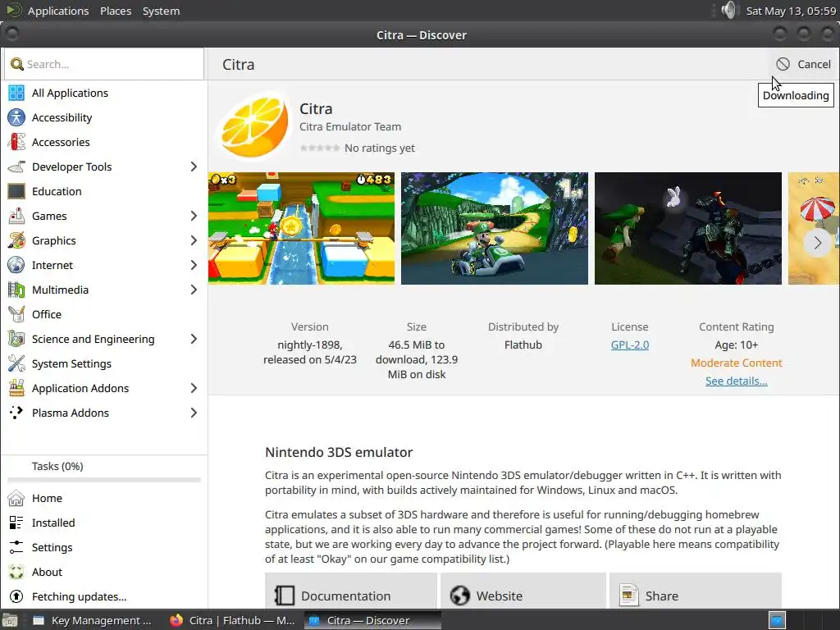The height and width of the screenshot is (630, 840).
Task: Open See details content rating link
Action: 736,381
